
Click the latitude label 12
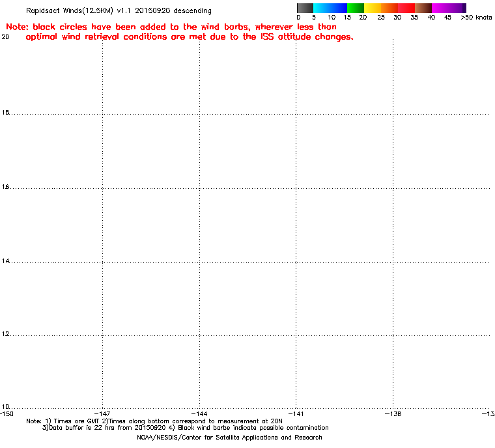pos(5,333)
